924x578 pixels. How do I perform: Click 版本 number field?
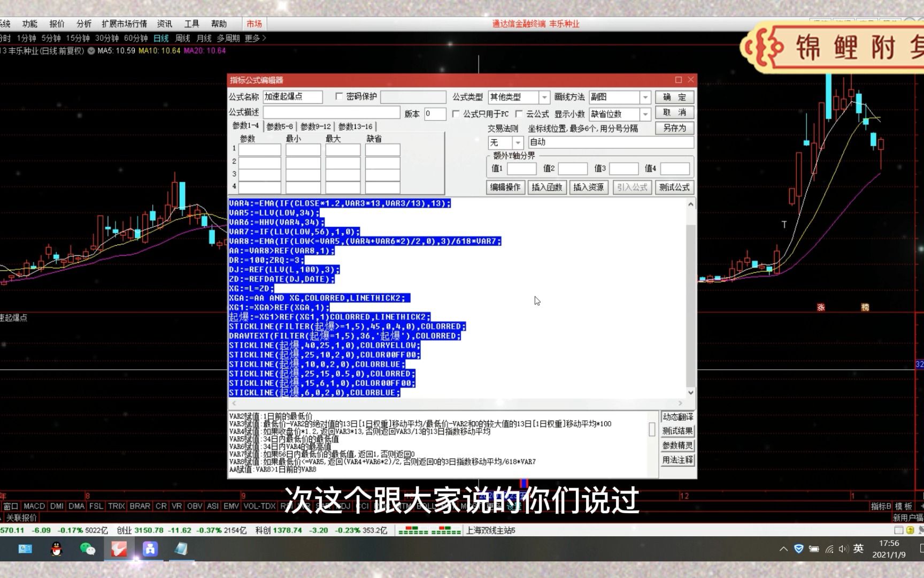(435, 113)
